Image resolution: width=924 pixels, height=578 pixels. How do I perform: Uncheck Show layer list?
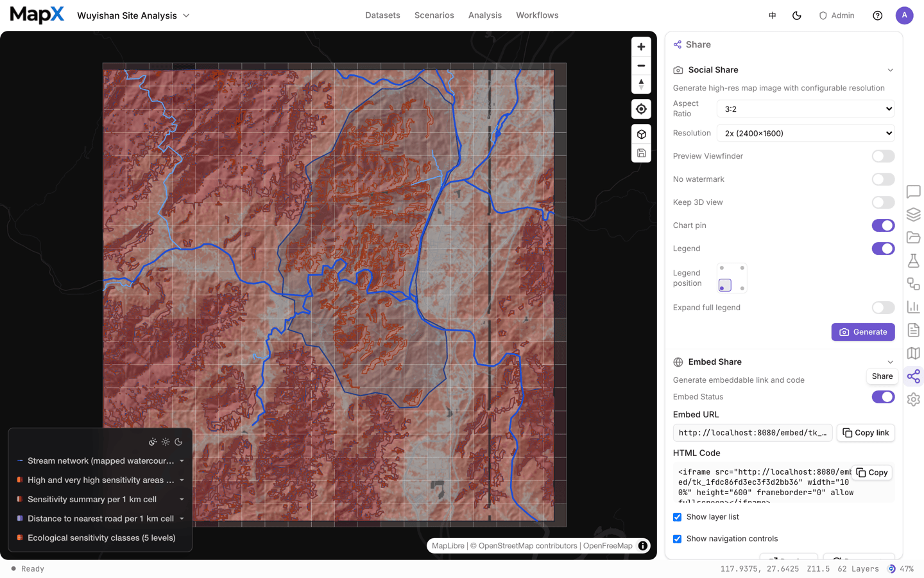click(x=677, y=517)
